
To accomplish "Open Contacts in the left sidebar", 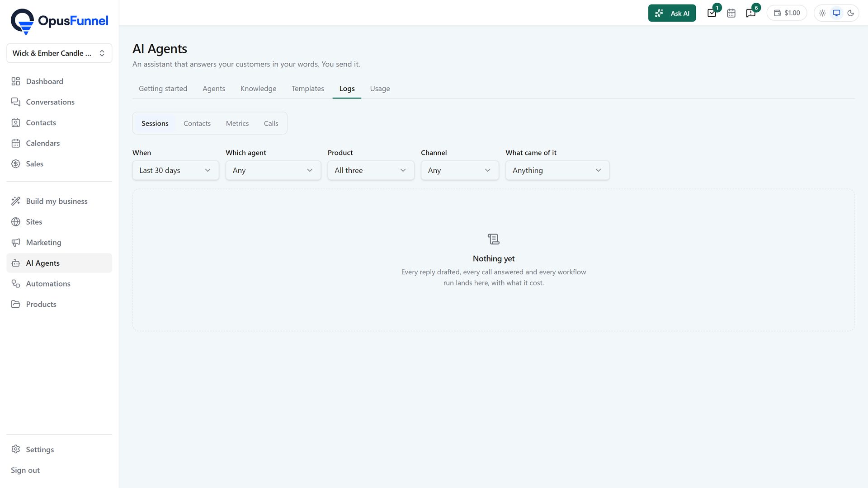I will coord(59,123).
